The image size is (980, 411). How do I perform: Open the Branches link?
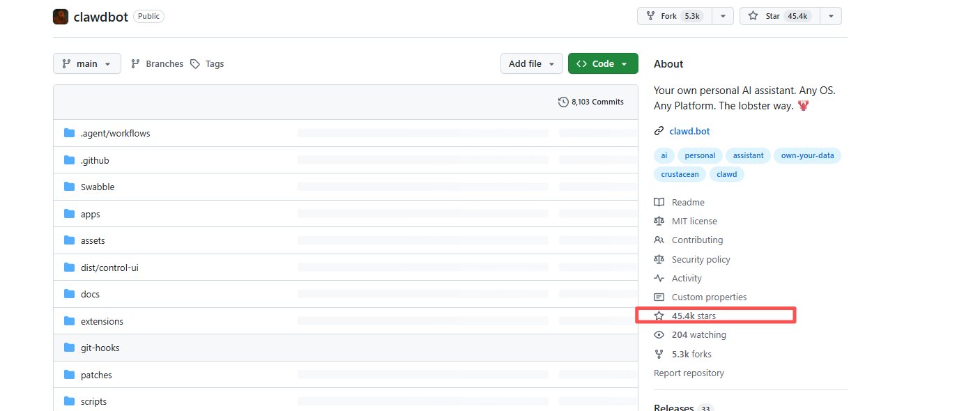(x=157, y=63)
